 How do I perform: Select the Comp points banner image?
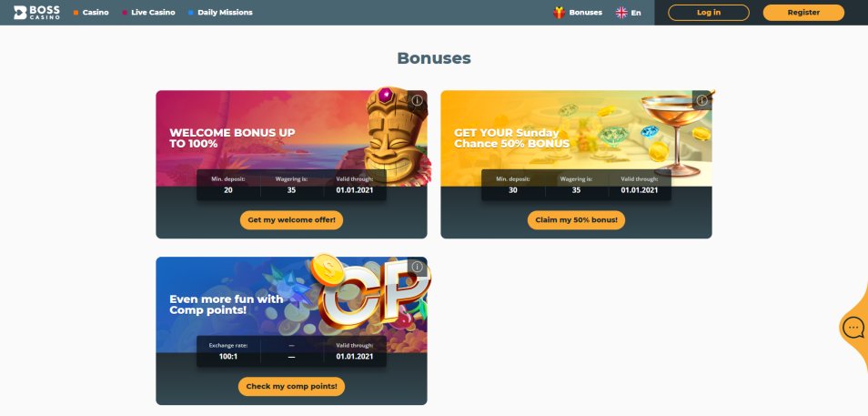[x=292, y=305]
